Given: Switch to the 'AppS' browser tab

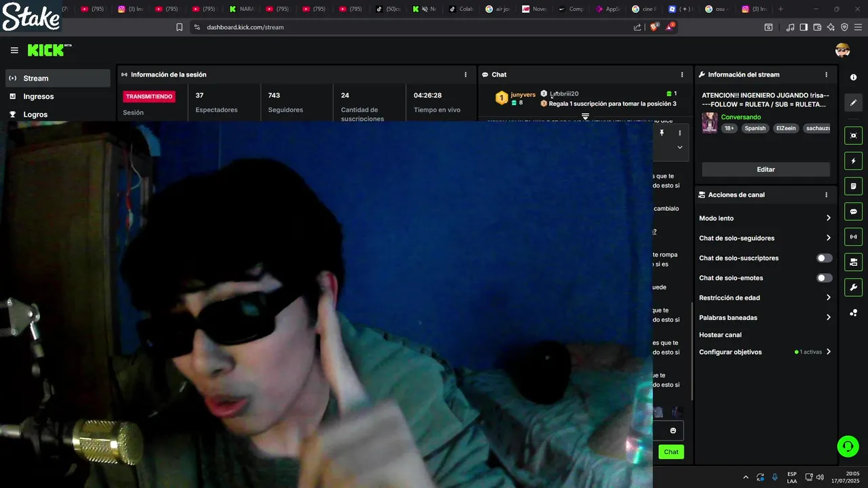Looking at the screenshot, I should 608,9.
